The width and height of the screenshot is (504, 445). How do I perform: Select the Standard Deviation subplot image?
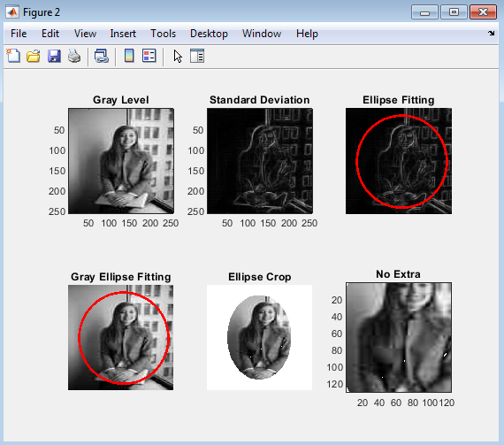coord(260,161)
